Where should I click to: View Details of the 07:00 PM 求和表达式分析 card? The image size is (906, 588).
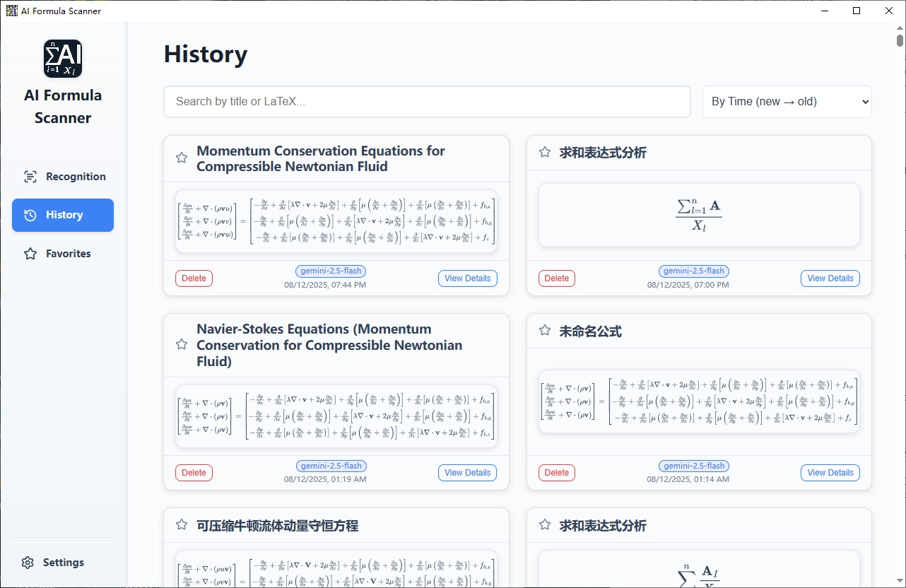pyautogui.click(x=830, y=278)
